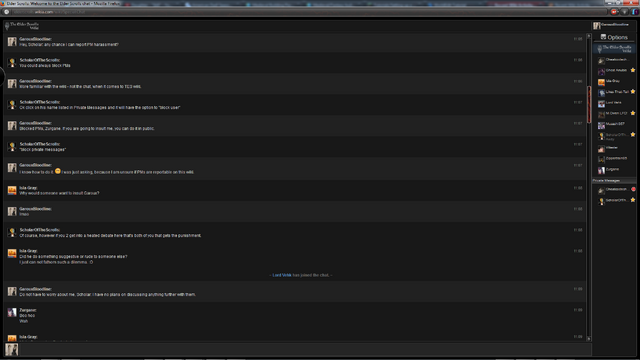Click the smiley emoticon in "I know how to do it"
Viewport: 640px width, 360px height.
click(x=58, y=171)
